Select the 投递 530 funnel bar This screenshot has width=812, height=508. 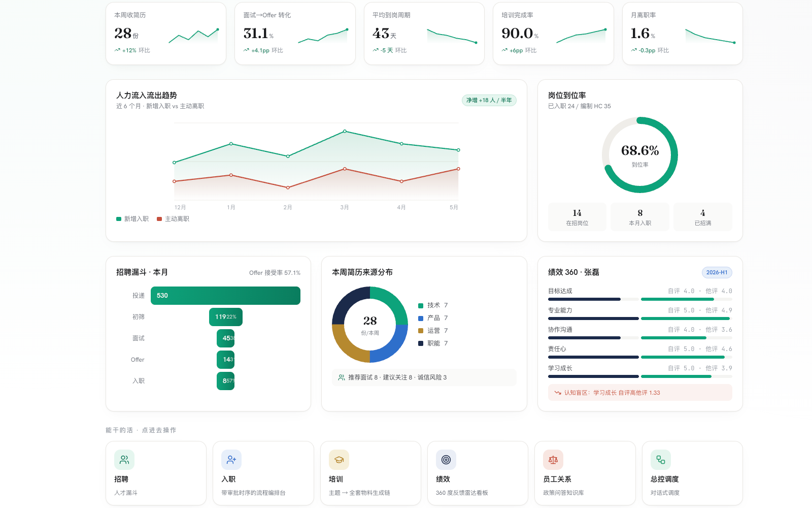[x=225, y=296]
